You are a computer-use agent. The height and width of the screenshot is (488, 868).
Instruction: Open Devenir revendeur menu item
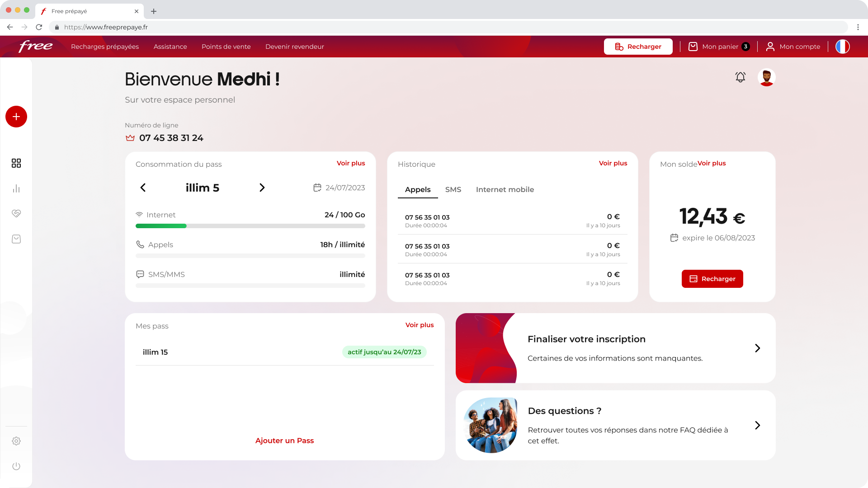(295, 47)
